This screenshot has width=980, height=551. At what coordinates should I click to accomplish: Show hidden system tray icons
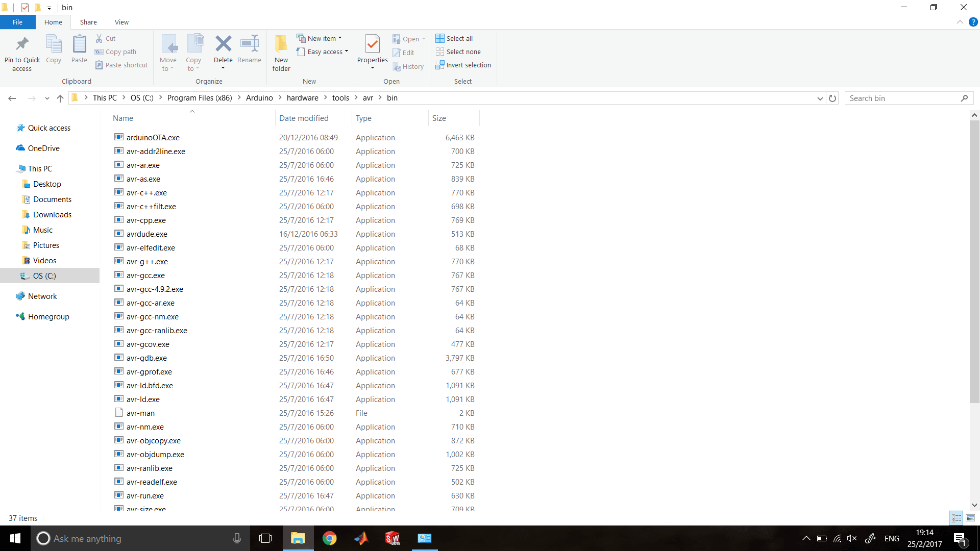(x=806, y=538)
